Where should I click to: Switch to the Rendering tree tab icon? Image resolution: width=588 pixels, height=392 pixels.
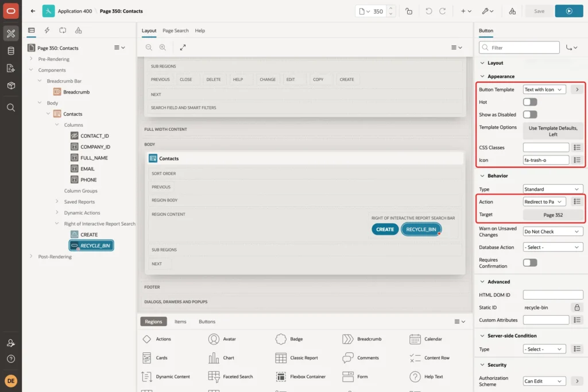32,30
